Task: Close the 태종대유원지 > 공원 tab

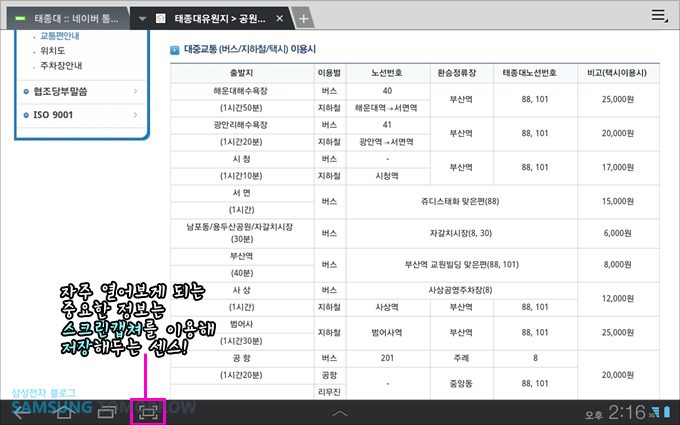Action: pos(280,19)
